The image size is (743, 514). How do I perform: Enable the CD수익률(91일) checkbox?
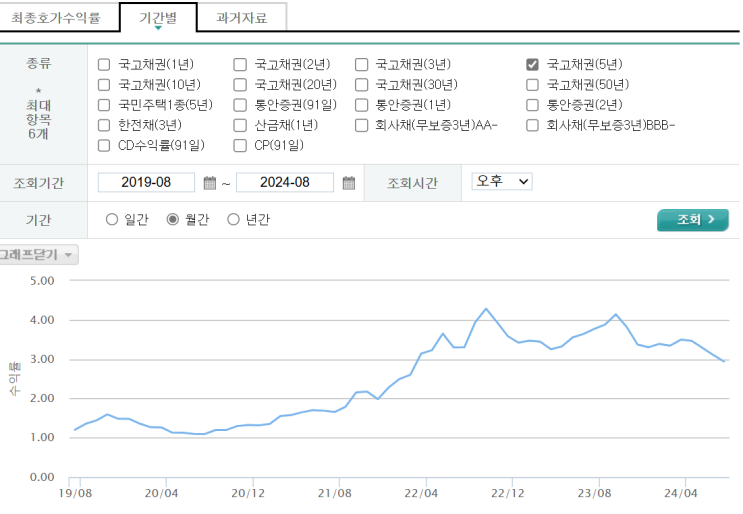(x=104, y=145)
